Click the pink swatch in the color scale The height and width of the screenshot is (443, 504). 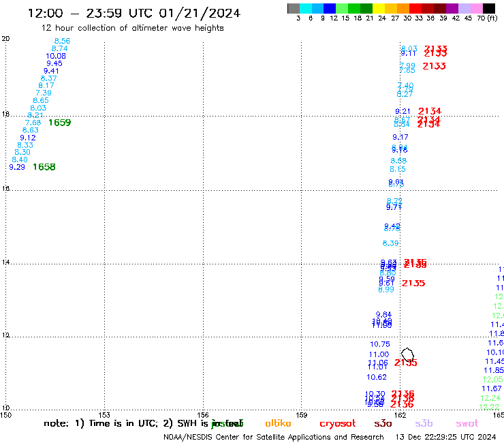pyautogui.click(x=477, y=8)
